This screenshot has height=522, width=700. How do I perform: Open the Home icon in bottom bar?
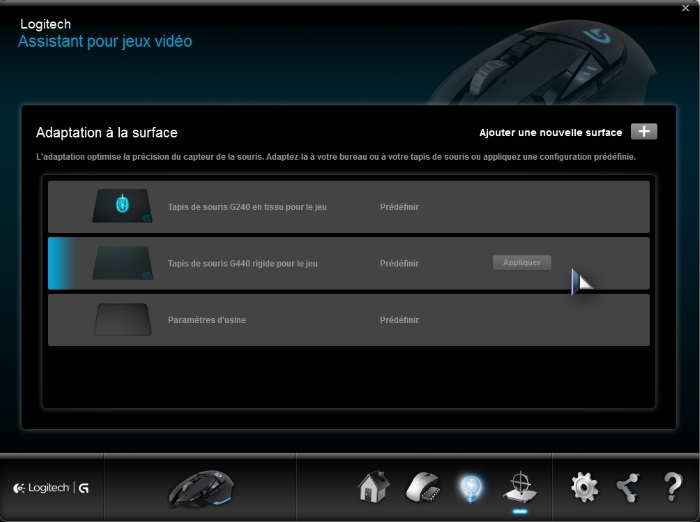[x=374, y=486]
